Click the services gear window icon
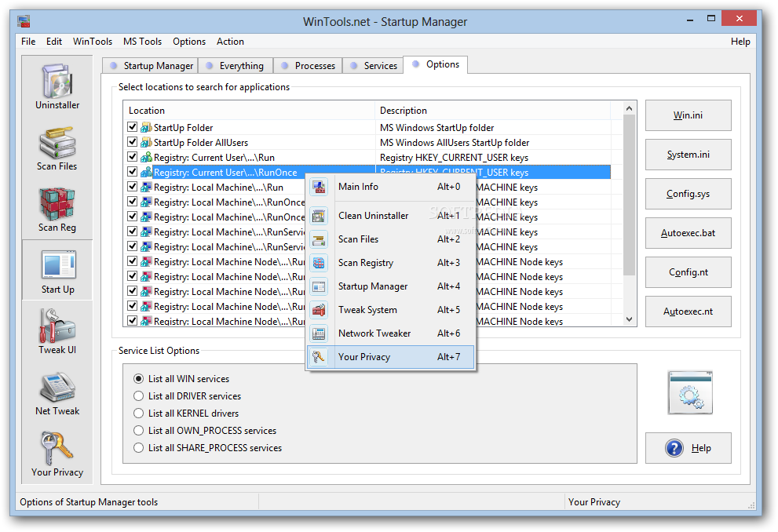778x532 pixels. 690,392
